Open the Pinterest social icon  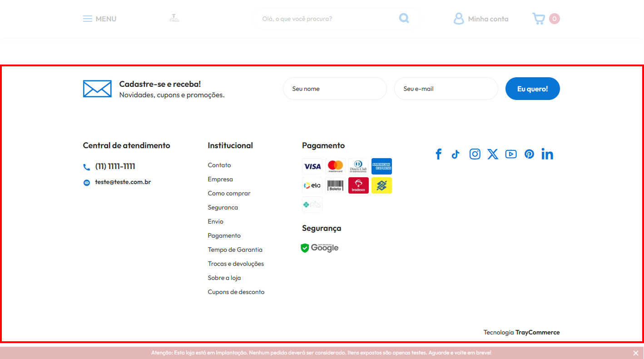529,154
